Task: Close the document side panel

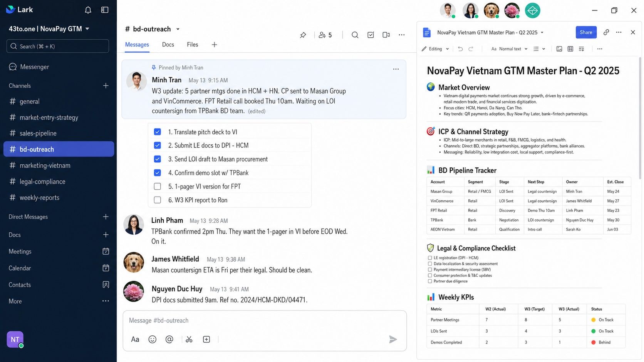Action: tap(633, 32)
